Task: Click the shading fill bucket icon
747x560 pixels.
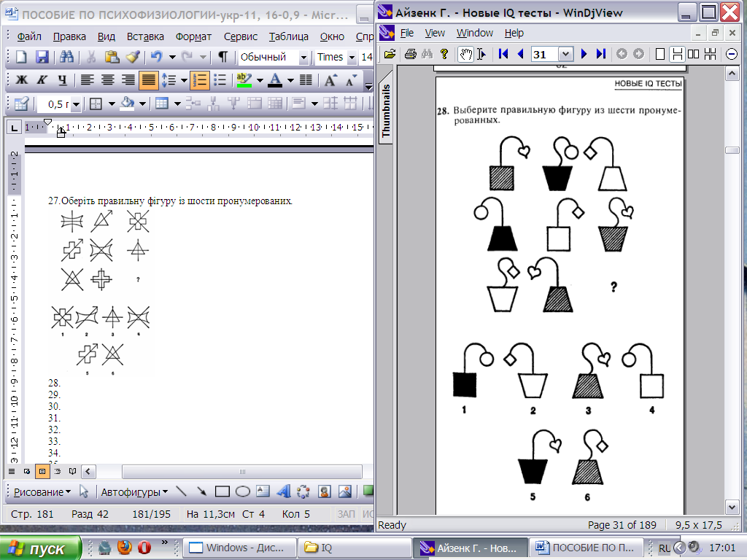Action: (127, 104)
